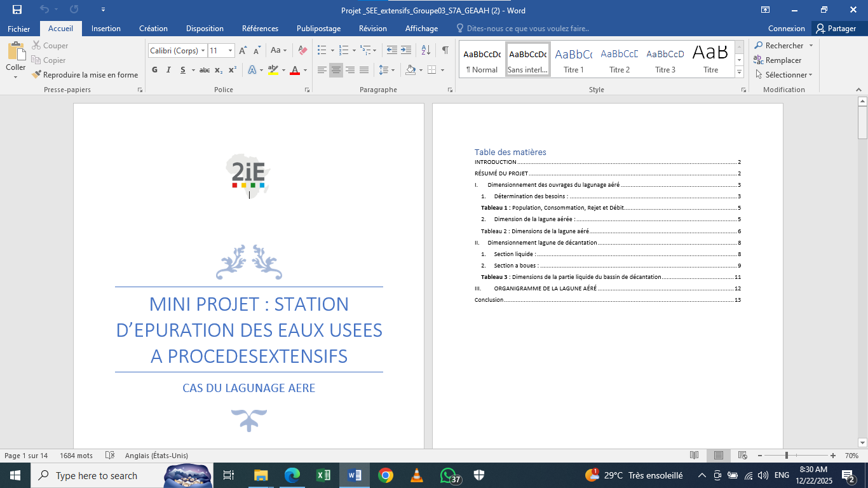This screenshot has height=488, width=868.
Task: Click the Save icon in title bar
Action: tap(17, 10)
